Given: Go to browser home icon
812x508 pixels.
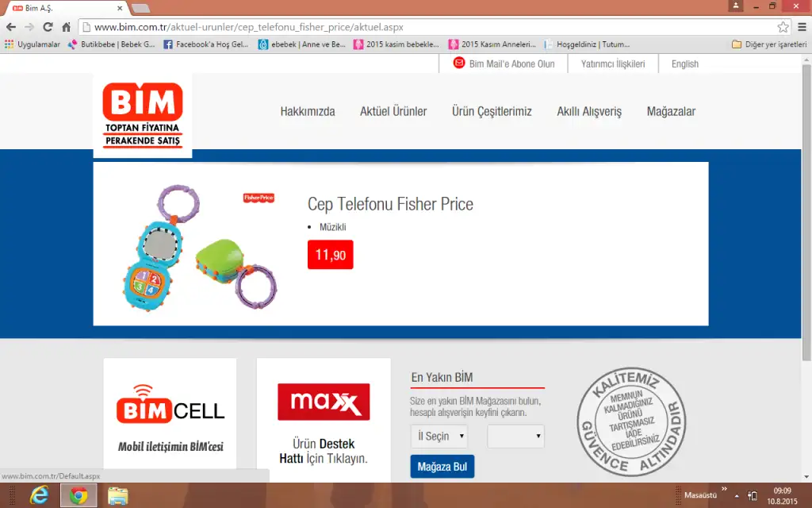Looking at the screenshot, I should 66,27.
